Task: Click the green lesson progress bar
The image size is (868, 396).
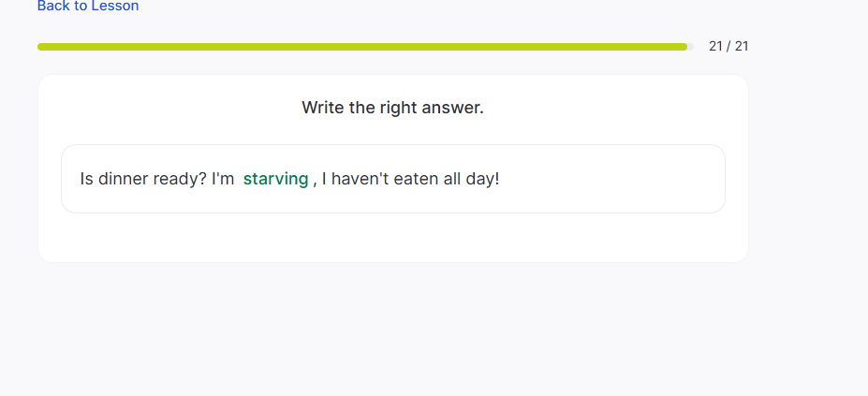Action: click(361, 46)
